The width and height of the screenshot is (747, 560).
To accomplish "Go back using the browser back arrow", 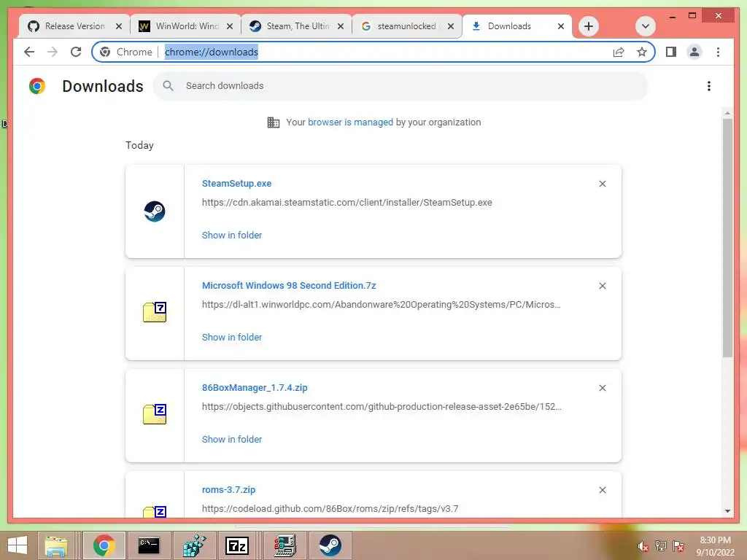I will pos(29,52).
